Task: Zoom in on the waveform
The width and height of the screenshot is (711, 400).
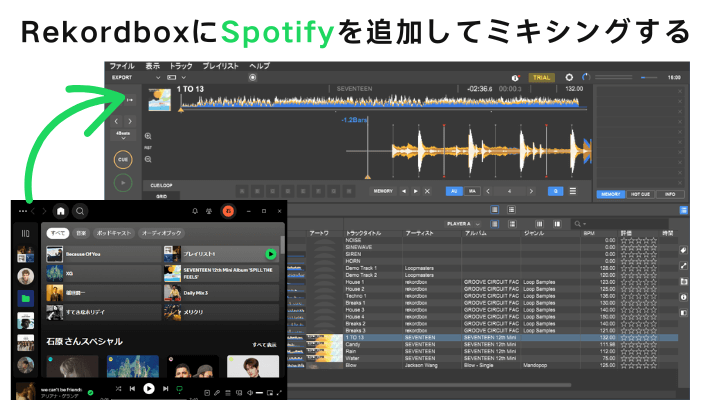Action: coord(148,136)
